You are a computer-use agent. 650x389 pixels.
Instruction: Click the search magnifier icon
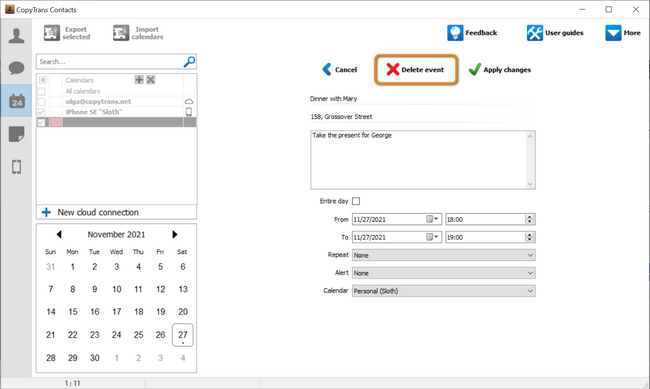point(189,62)
